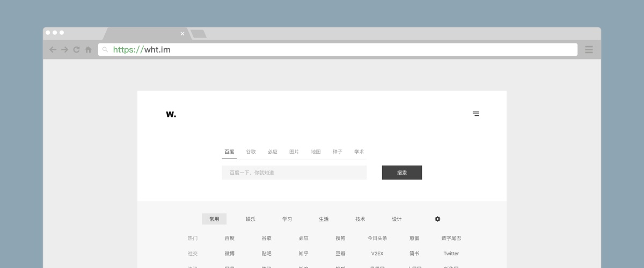Image resolution: width=644 pixels, height=268 pixels.
Task: Switch to the 谷歌 search tab
Action: (251, 152)
